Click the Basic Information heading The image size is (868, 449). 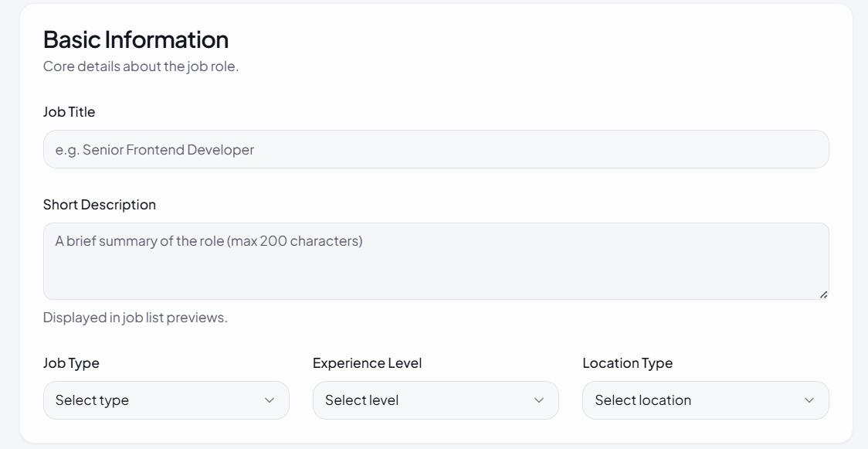(x=136, y=39)
